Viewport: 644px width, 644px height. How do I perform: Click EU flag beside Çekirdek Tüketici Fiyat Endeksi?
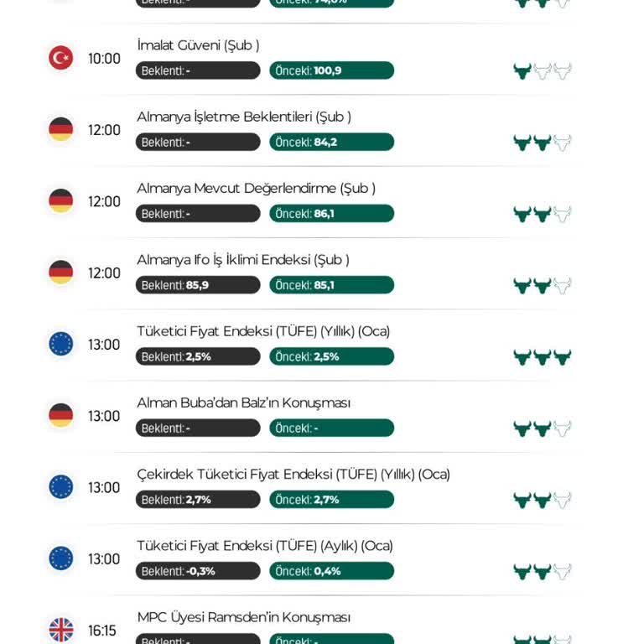60,487
